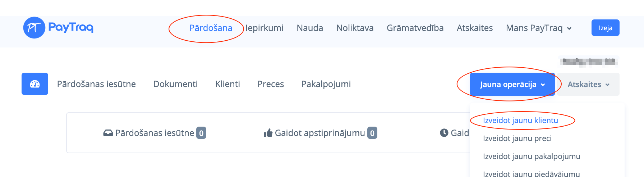Select Izveidot jaunu pakalpojumu entry
644x177 pixels.
[x=532, y=156]
